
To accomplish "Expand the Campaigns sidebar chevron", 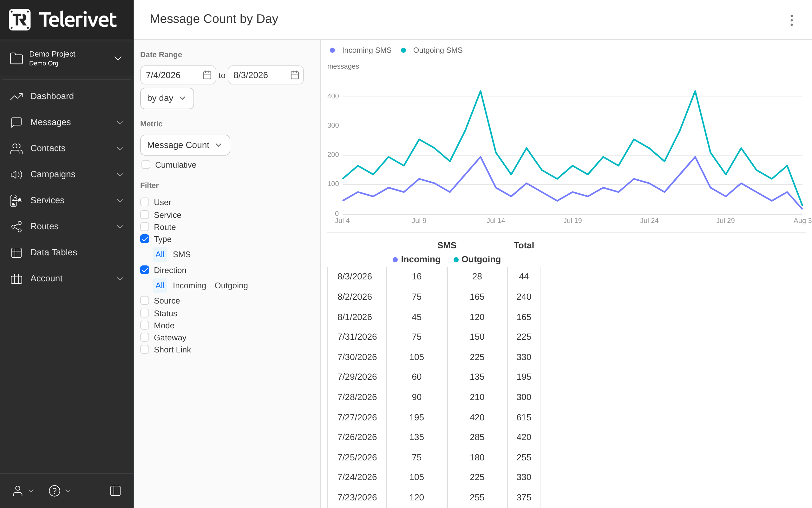I will tap(120, 174).
